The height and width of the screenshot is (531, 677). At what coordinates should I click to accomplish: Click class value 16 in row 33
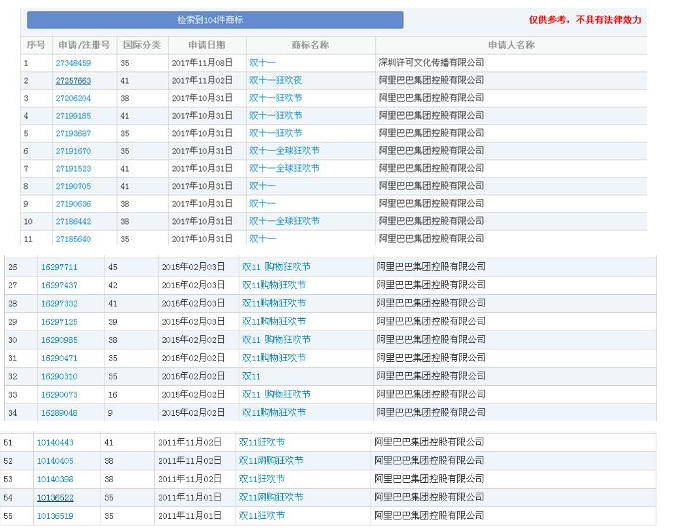click(x=113, y=395)
